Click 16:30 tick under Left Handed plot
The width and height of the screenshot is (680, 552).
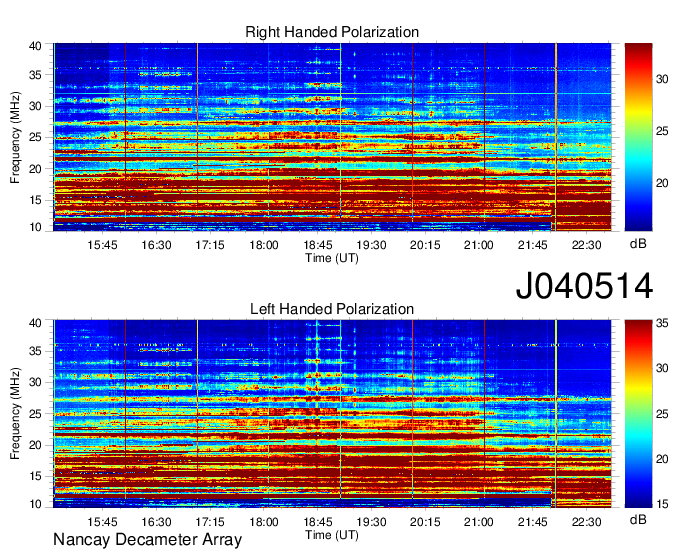coord(156,522)
